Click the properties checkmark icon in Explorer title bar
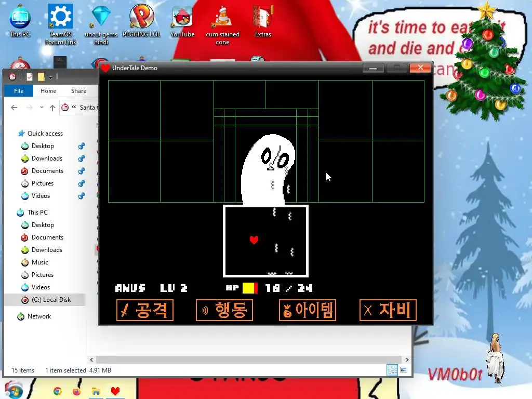The width and height of the screenshot is (532, 399). pyautogui.click(x=30, y=77)
